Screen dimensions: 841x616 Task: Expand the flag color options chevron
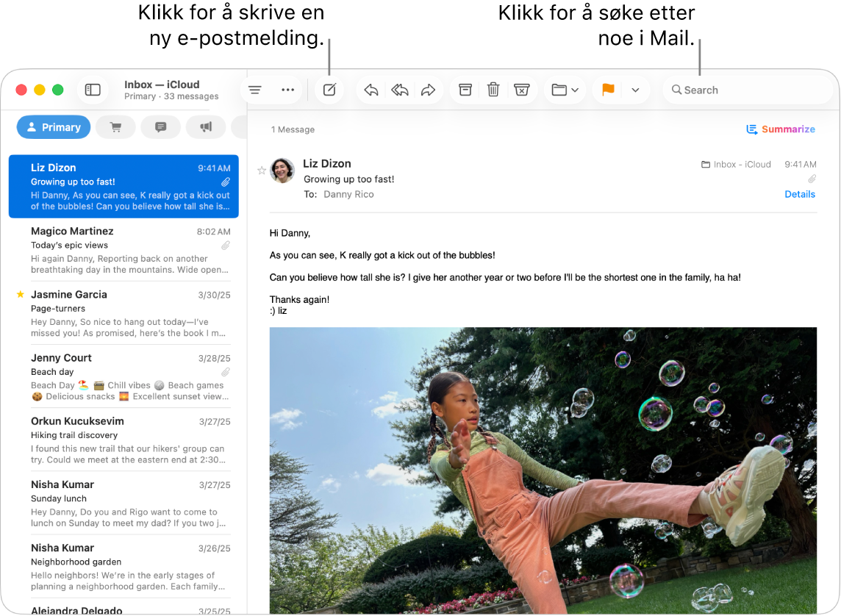click(x=635, y=89)
